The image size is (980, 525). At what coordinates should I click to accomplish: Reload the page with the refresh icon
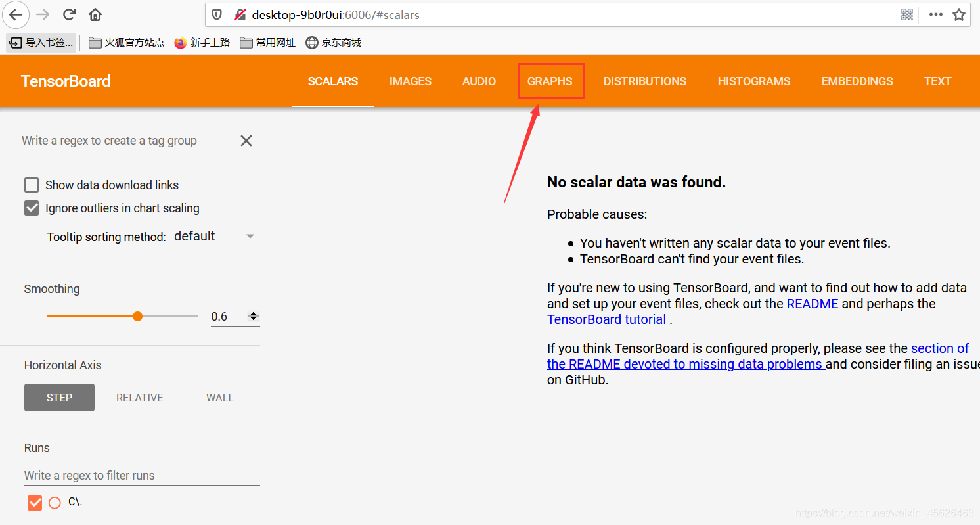tap(69, 14)
